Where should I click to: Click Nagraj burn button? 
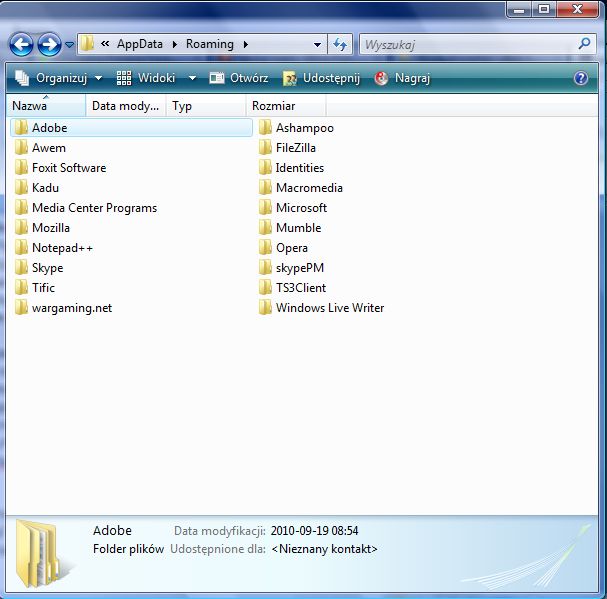[x=402, y=78]
